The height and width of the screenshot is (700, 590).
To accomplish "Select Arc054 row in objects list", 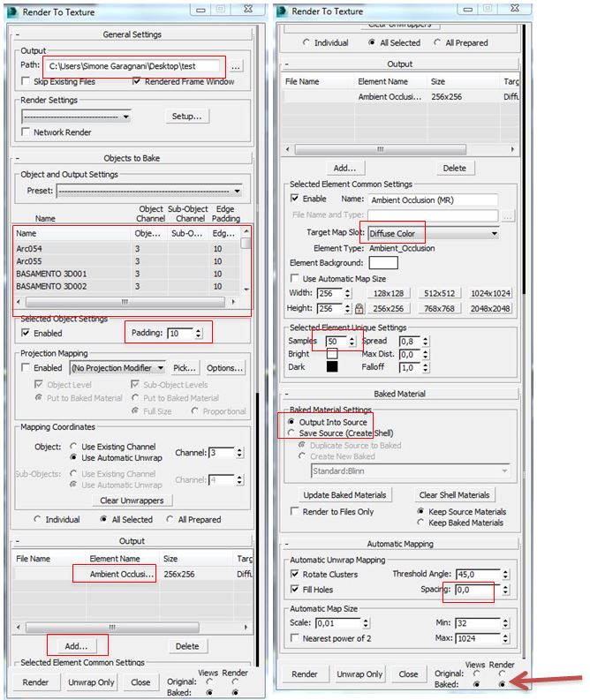I will tap(127, 248).
